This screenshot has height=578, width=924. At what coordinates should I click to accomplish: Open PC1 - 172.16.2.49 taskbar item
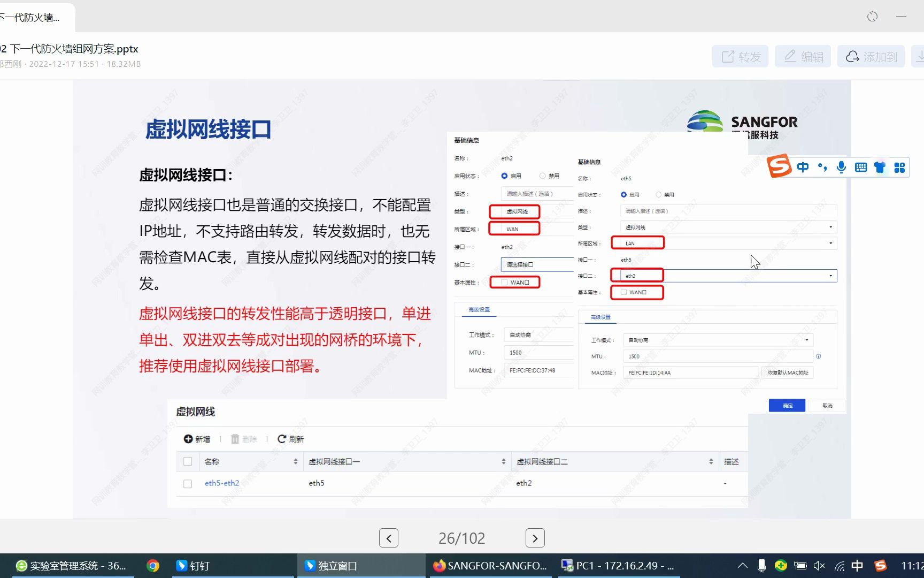tap(618, 566)
